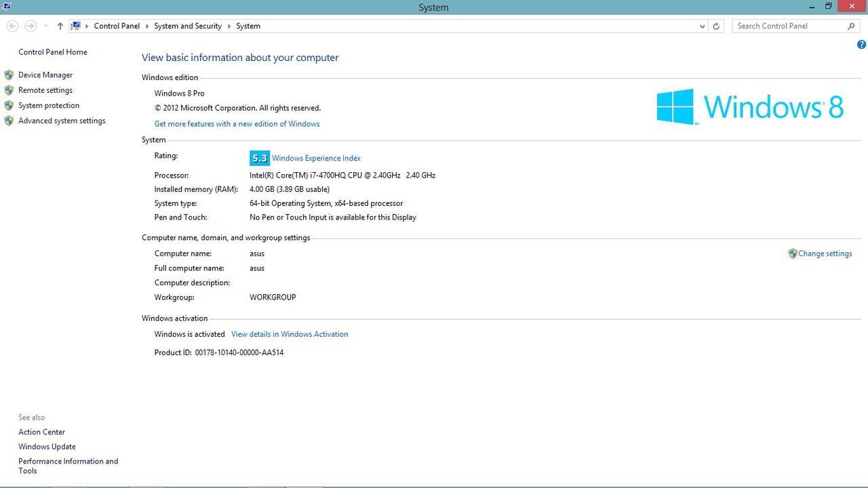This screenshot has width=868, height=488.
Task: Open Control Panel Home
Action: pyautogui.click(x=53, y=52)
